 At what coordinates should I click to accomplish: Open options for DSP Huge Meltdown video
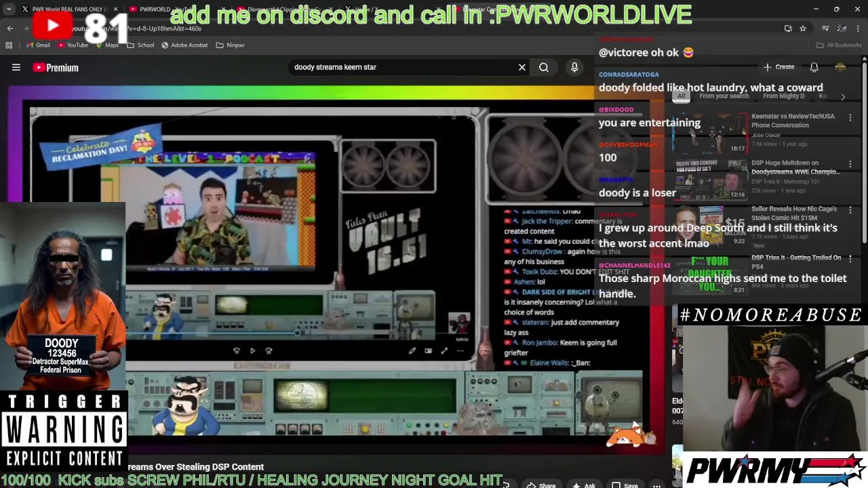click(x=850, y=164)
